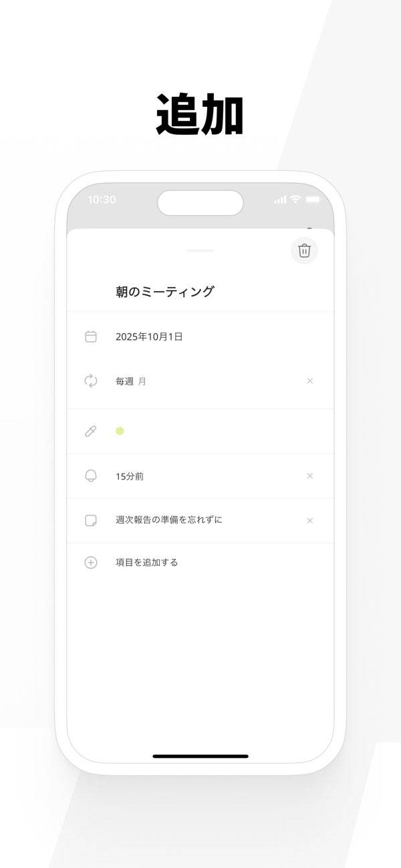Screen dimensions: 401x868
Task: Change the 15分前 reminder time
Action: click(130, 476)
